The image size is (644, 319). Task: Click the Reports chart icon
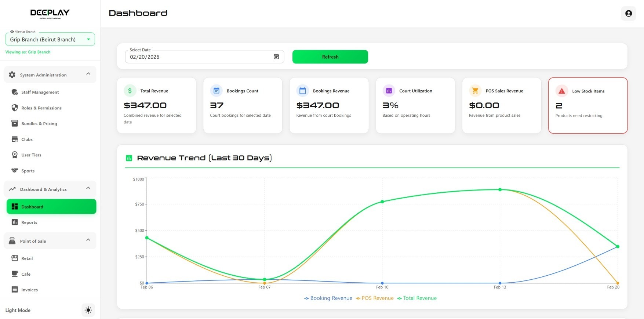coord(15,222)
